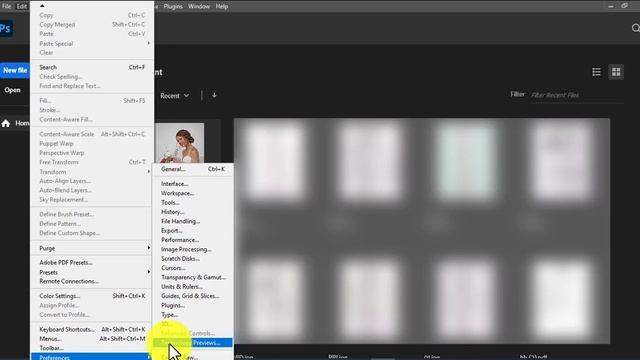Click the Photoshop Ps logo icon
Screen dimensions: 640x360
tap(6, 29)
